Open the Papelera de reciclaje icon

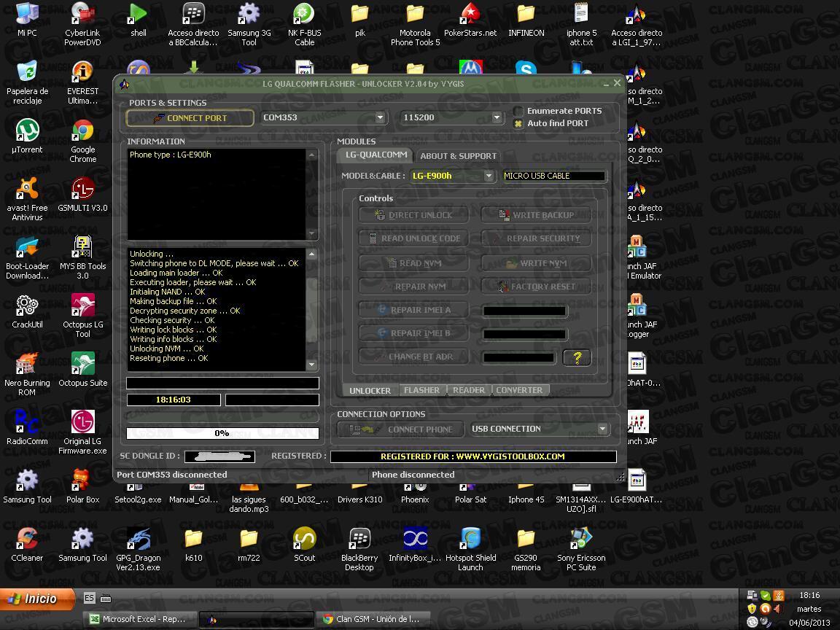tap(27, 82)
